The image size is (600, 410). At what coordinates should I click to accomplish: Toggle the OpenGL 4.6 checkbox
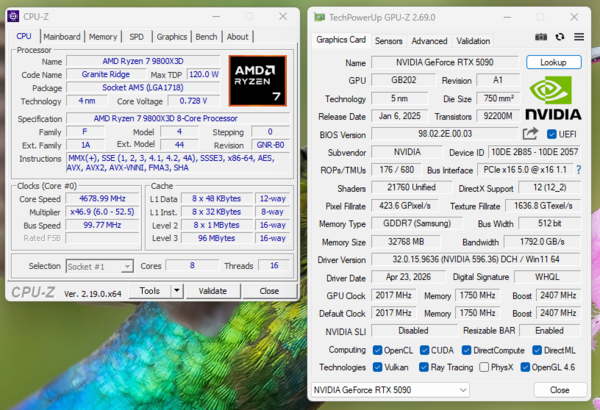[525, 367]
